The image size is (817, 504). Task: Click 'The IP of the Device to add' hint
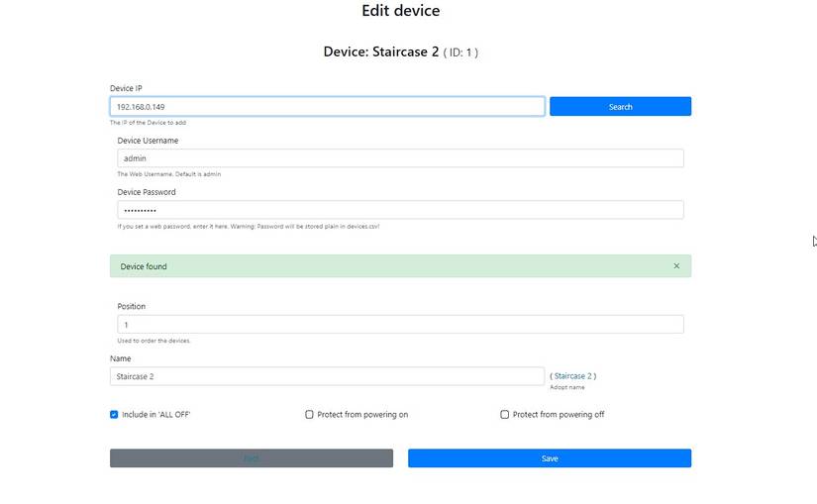click(x=148, y=123)
